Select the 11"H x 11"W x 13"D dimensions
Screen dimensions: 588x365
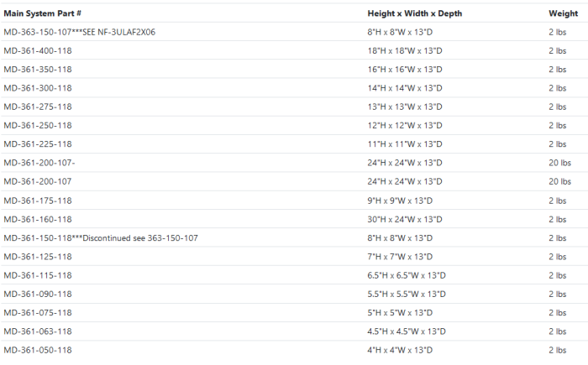point(405,144)
